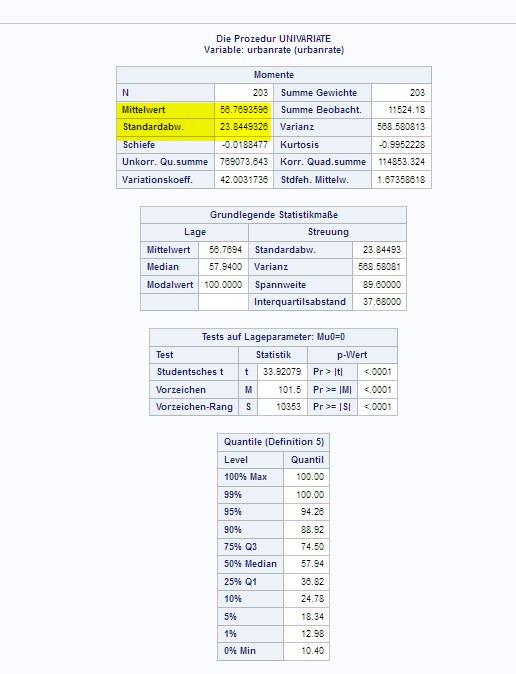Click the highlighted Mittelwert label in Momente
Image resolution: width=516 pixels, height=674 pixels.
point(144,110)
